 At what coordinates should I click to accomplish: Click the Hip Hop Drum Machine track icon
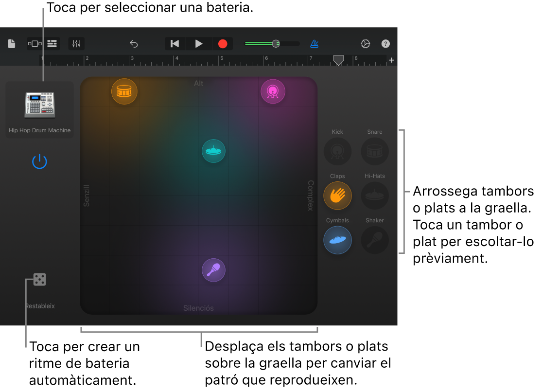coord(39,104)
